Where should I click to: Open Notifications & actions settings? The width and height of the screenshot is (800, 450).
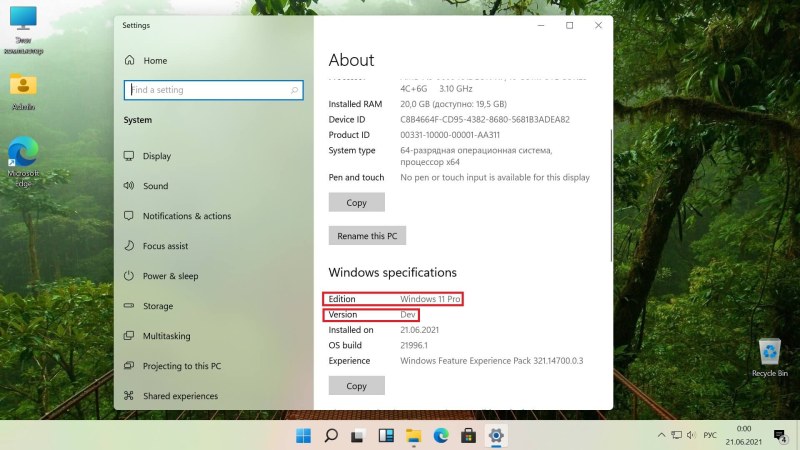(186, 216)
